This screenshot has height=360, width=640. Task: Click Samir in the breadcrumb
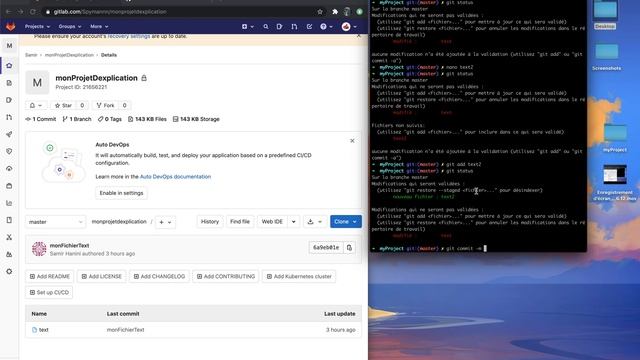pos(31,55)
